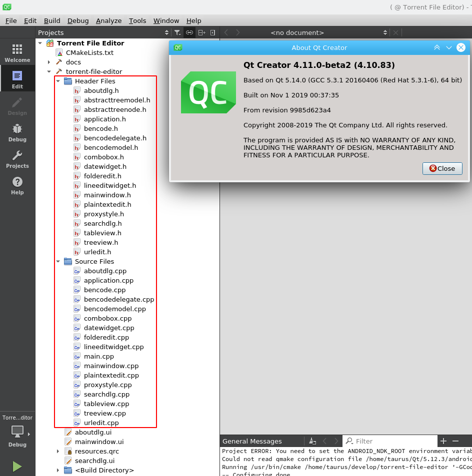The image size is (472, 476).
Task: Shade About Qt Creator dialog upward
Action: tap(436, 47)
